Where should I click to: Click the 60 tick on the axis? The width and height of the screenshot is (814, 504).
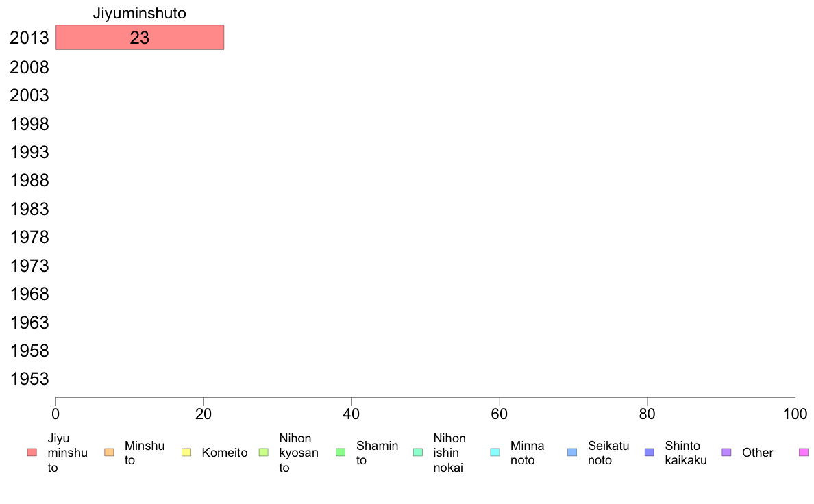coord(500,414)
